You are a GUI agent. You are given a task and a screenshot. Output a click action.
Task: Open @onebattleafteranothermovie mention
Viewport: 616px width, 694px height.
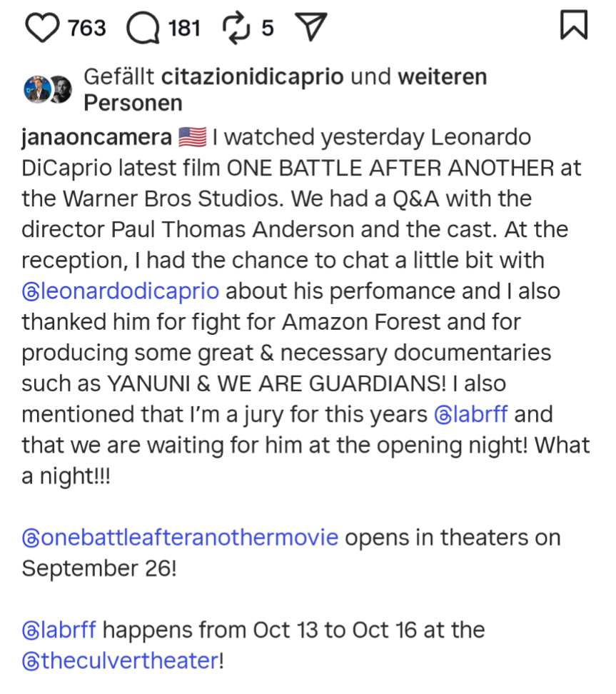click(x=180, y=537)
